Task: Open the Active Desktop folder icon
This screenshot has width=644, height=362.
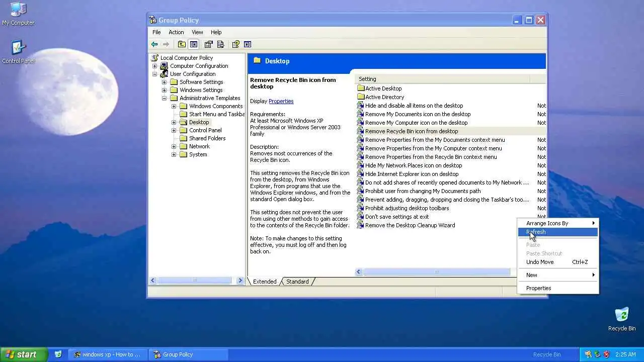Action: (361, 88)
